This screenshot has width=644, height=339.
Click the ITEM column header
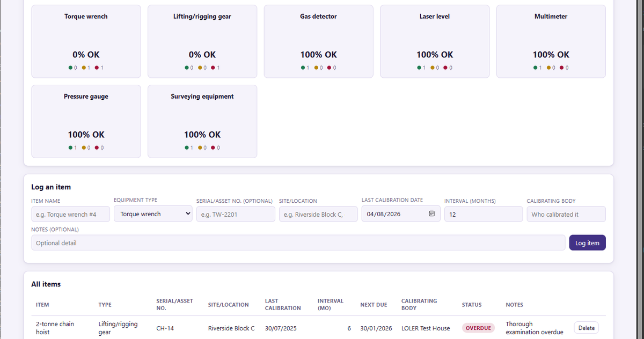pyautogui.click(x=42, y=305)
